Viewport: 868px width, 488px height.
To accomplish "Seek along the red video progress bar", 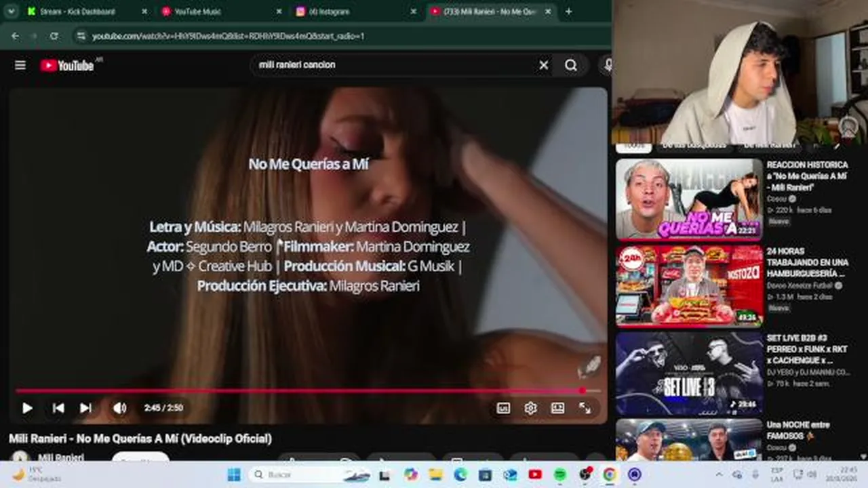I will tap(308, 390).
